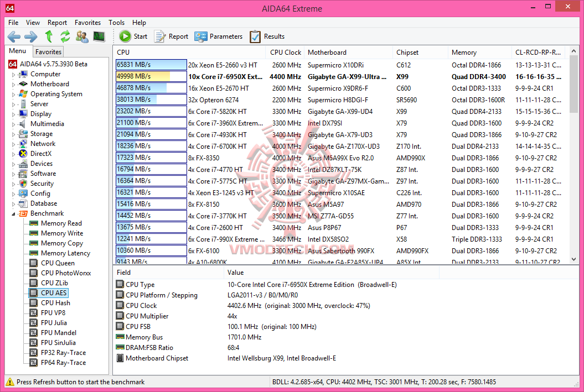The width and height of the screenshot is (584, 392).
Task: Click the Value column header
Action: 332,273
